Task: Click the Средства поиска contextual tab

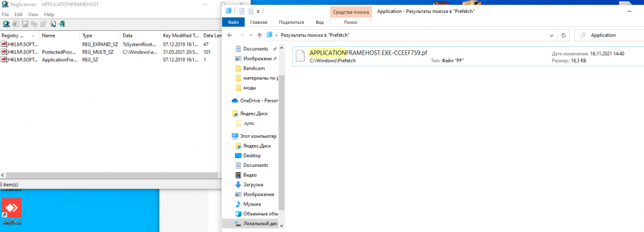Action: pyautogui.click(x=350, y=12)
